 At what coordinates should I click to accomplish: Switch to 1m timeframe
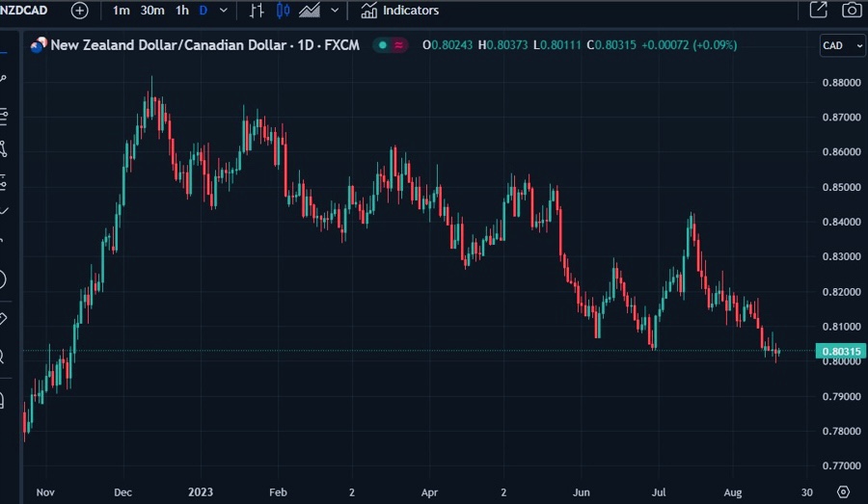(121, 11)
